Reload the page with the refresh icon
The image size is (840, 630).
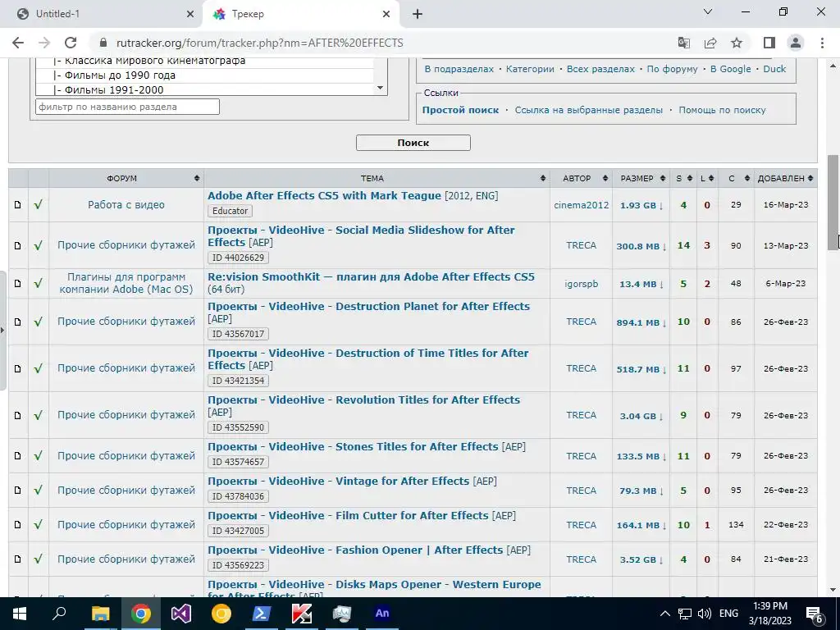(71, 43)
